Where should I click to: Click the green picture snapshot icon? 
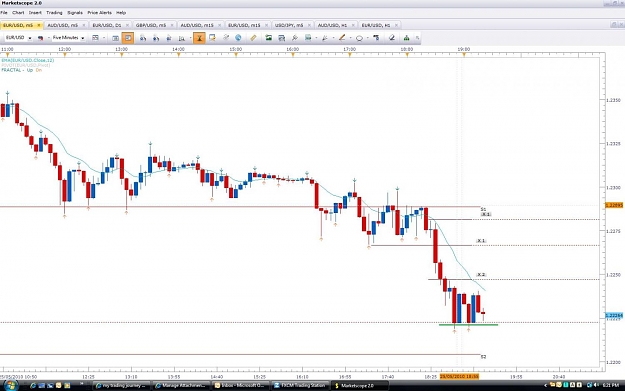(269, 38)
